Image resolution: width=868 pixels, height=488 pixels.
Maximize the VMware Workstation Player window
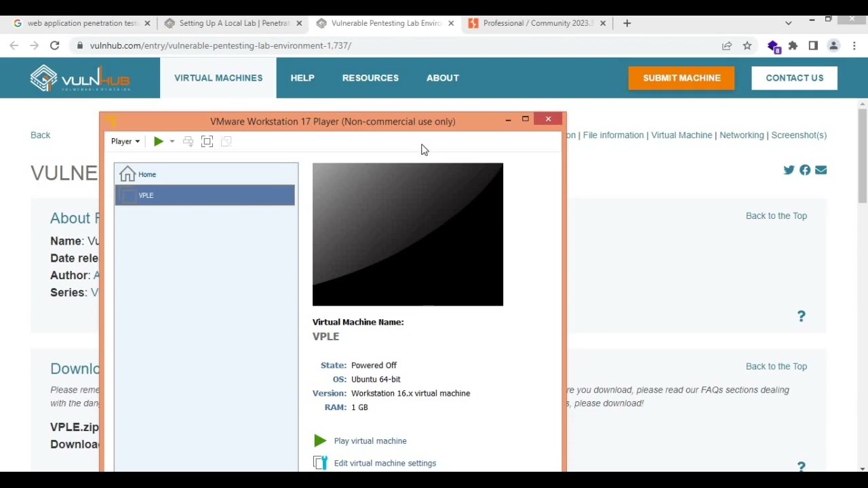click(525, 119)
